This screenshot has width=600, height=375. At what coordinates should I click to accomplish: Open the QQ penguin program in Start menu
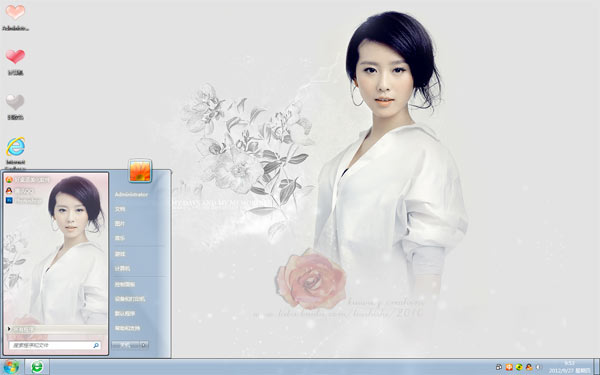coord(20,191)
